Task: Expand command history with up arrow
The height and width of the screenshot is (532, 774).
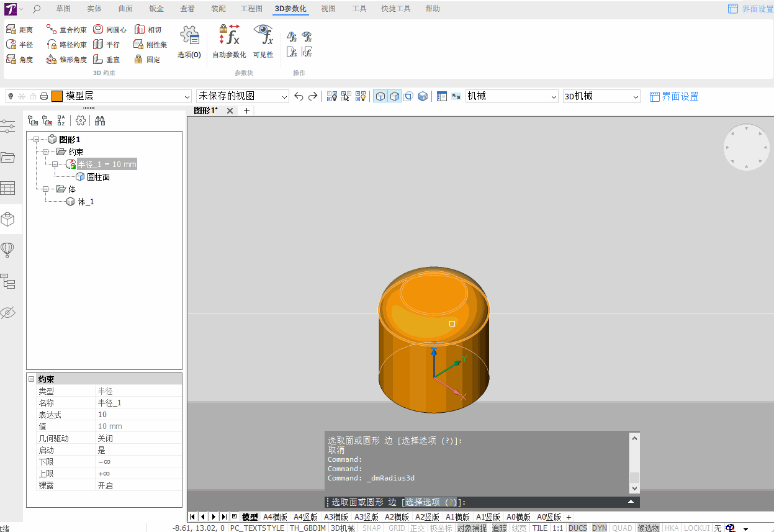Action: 631,502
